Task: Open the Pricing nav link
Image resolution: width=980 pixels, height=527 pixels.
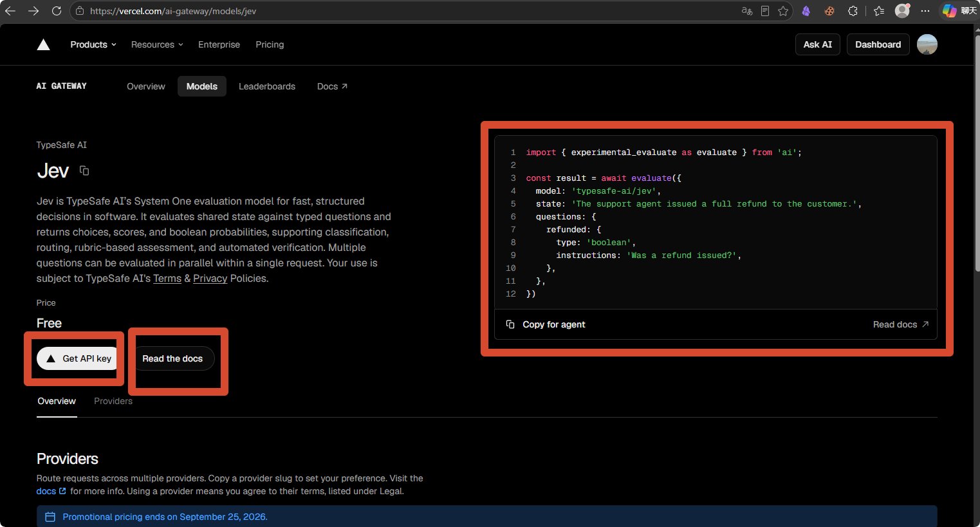Action: [270, 44]
